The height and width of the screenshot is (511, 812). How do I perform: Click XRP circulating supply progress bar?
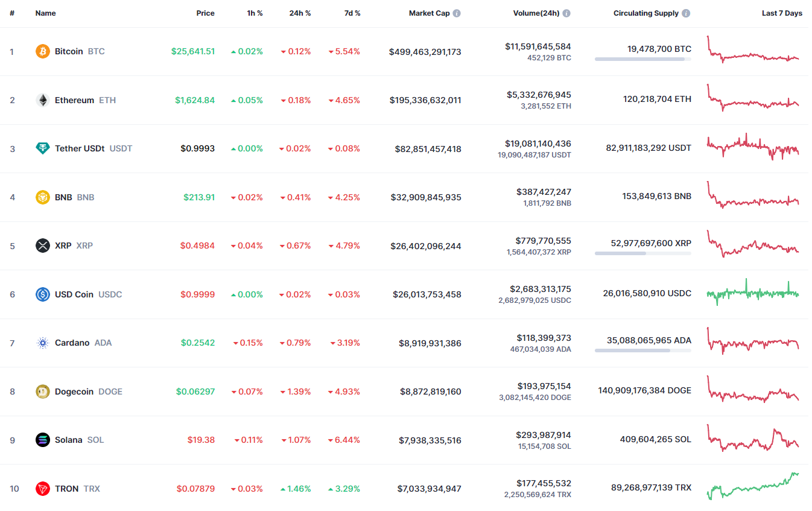642,253
